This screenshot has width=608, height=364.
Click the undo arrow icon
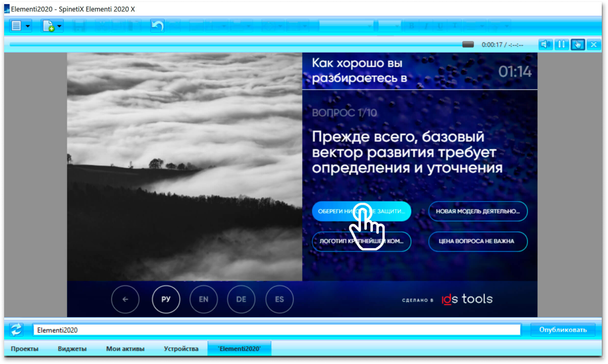tap(157, 26)
